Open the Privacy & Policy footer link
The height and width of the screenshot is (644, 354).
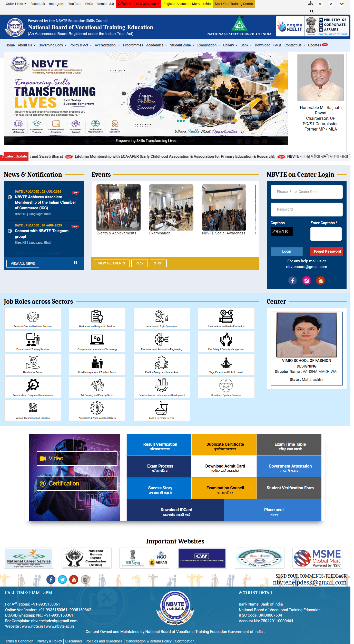pyautogui.click(x=49, y=641)
